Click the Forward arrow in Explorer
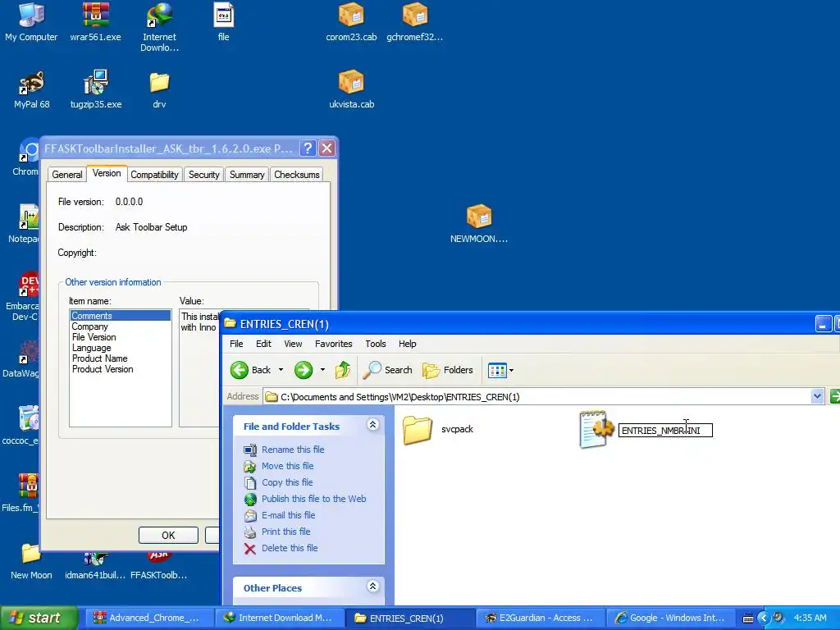 (x=304, y=370)
